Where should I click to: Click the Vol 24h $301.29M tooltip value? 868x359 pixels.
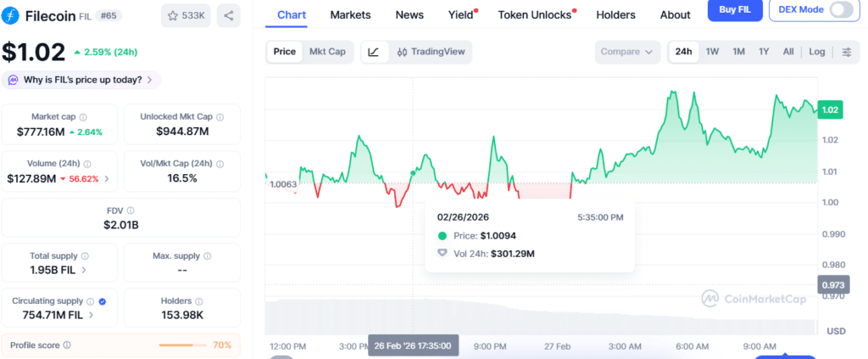point(512,254)
